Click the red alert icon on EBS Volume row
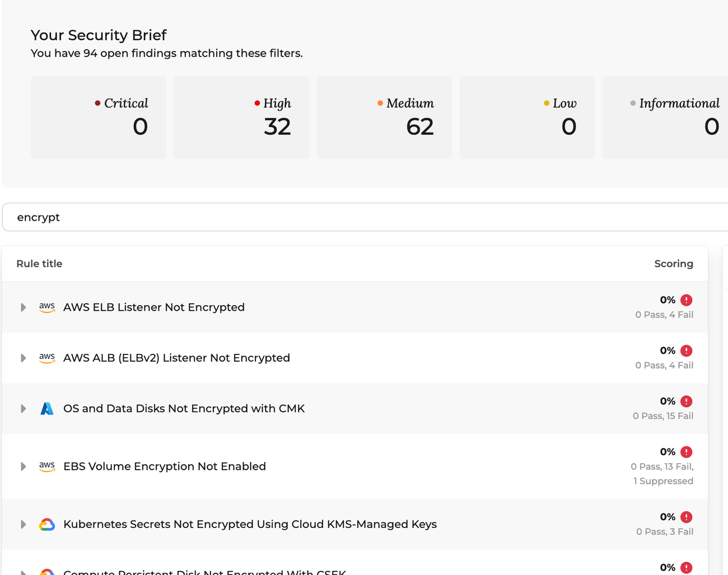The image size is (728, 575). tap(687, 451)
